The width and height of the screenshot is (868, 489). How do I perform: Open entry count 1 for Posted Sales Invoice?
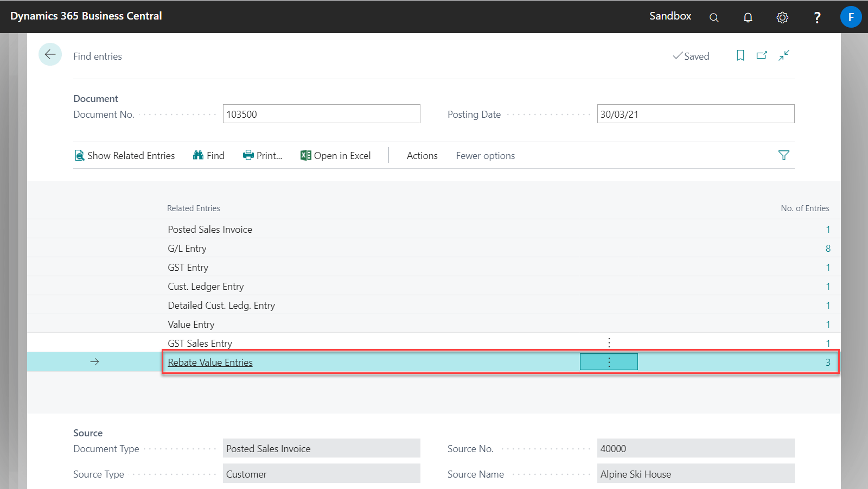coord(828,230)
